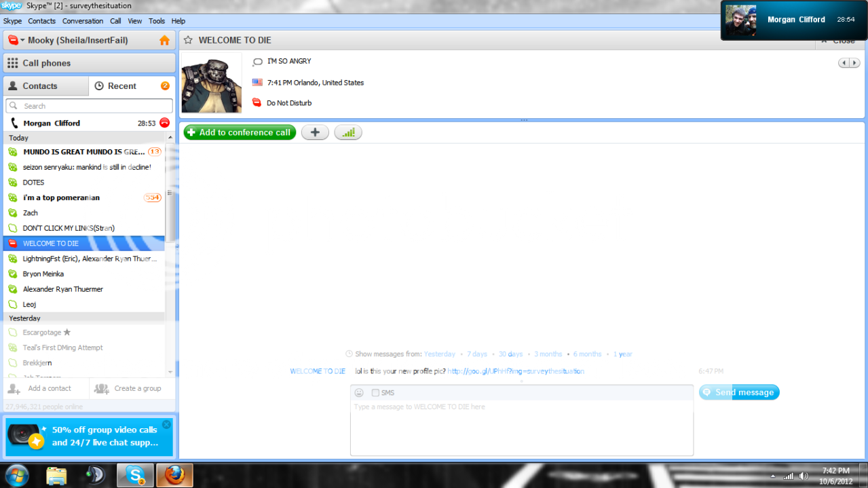The width and height of the screenshot is (868, 488).
Task: Click the plus button beside conference call
Action: (315, 132)
